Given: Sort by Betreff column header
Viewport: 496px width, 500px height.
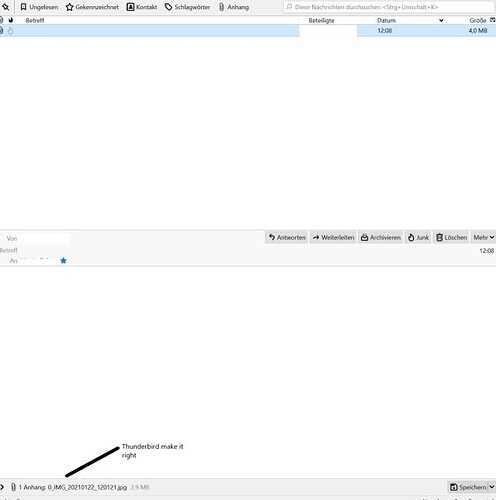Looking at the screenshot, I should point(35,20).
